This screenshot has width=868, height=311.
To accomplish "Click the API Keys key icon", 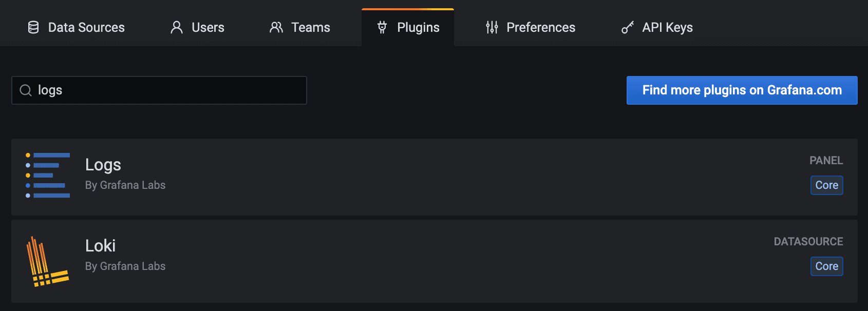I will click(x=628, y=27).
